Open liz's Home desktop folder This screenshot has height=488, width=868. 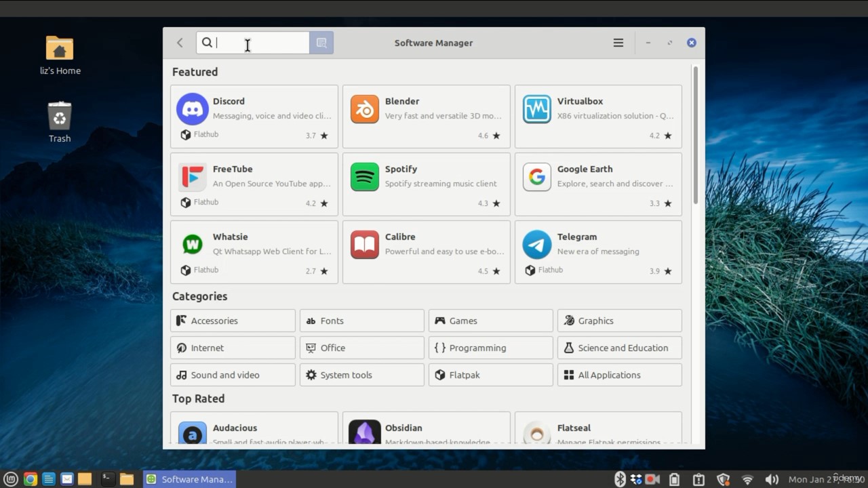60,56
